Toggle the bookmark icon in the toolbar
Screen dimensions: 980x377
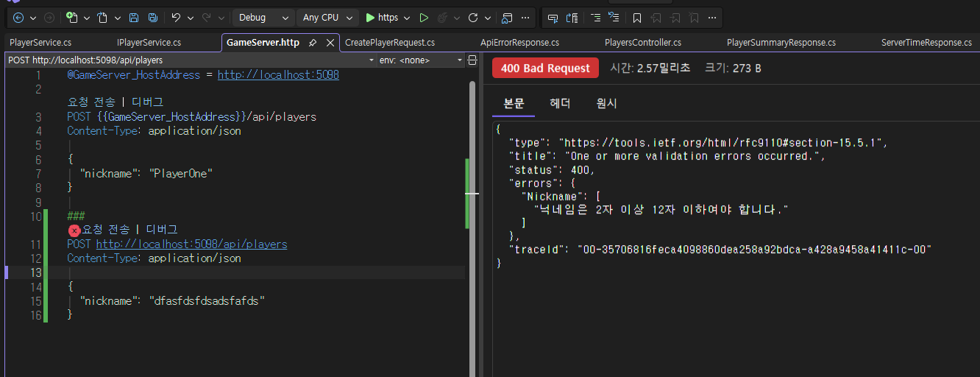tap(637, 17)
